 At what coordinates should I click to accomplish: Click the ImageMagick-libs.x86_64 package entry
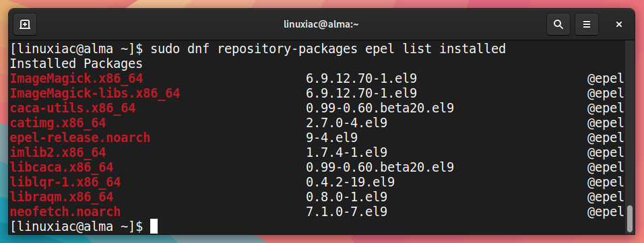coord(95,93)
